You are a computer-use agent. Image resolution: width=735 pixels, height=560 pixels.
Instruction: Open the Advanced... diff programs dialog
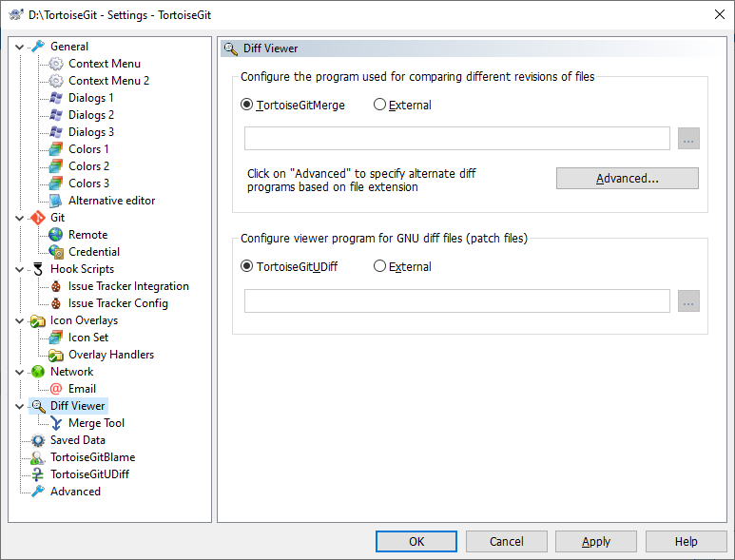coord(628,178)
